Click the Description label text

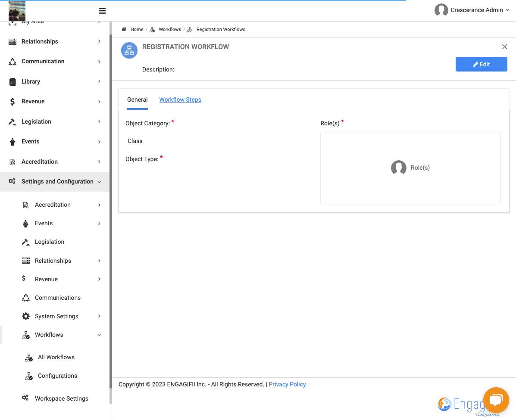click(x=158, y=70)
